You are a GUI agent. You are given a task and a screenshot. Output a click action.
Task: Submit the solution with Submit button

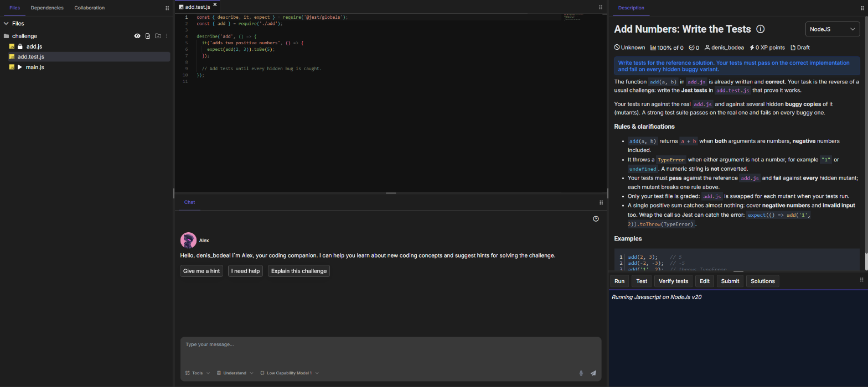tap(730, 281)
